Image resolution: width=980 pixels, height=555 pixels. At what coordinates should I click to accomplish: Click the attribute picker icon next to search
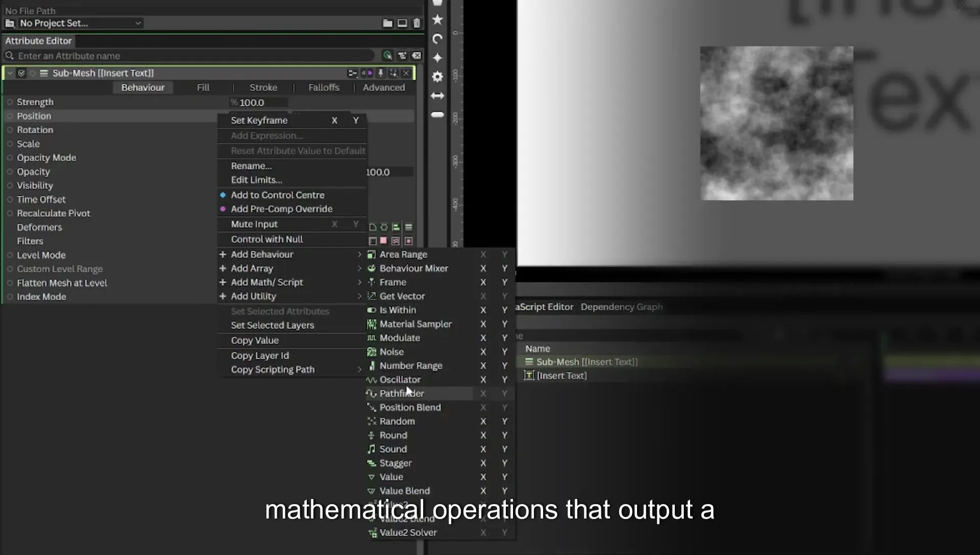pyautogui.click(x=387, y=56)
